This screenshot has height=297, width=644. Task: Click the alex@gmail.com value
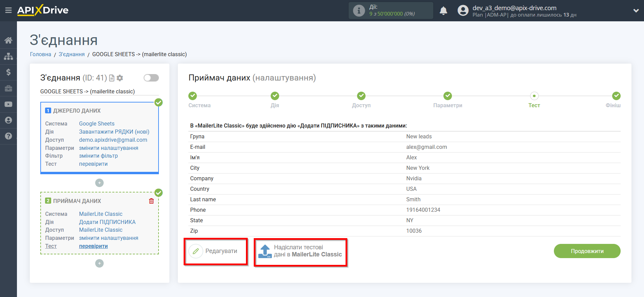point(427,147)
